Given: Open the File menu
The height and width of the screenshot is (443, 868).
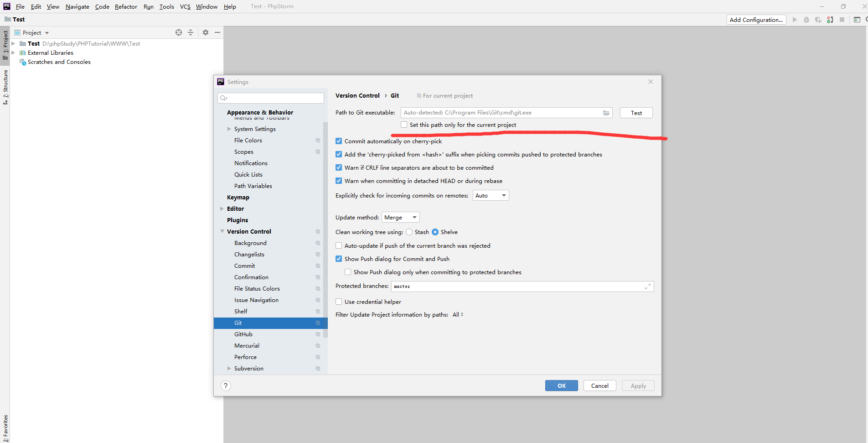Looking at the screenshot, I should 20,6.
